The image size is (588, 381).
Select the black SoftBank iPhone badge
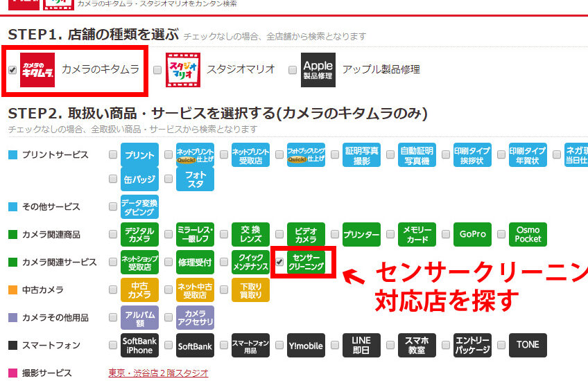(139, 345)
